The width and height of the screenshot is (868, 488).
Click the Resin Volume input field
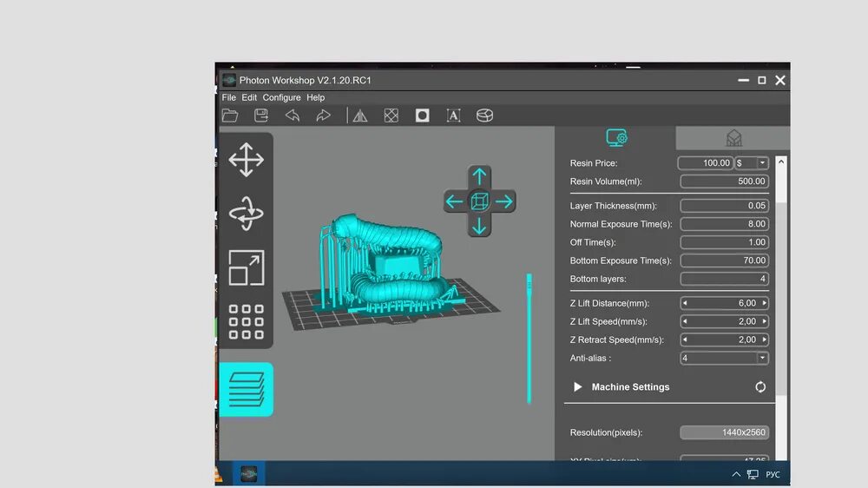(x=724, y=181)
